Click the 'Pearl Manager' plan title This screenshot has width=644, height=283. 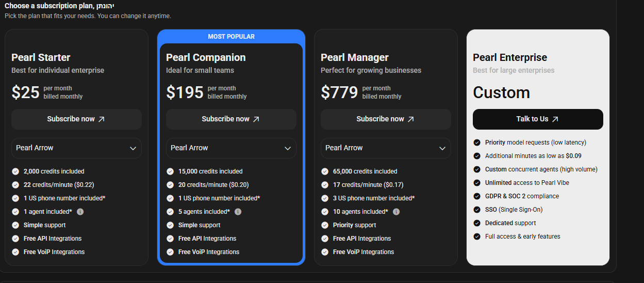355,57
